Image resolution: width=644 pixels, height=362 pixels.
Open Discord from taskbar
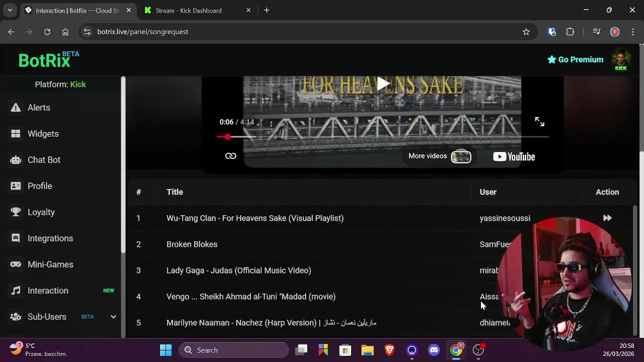tap(434, 350)
